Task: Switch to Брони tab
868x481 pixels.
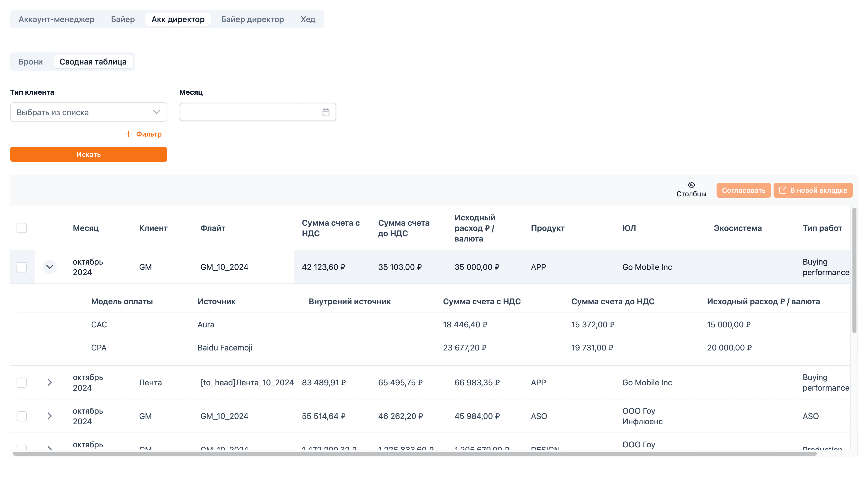Action: point(31,62)
